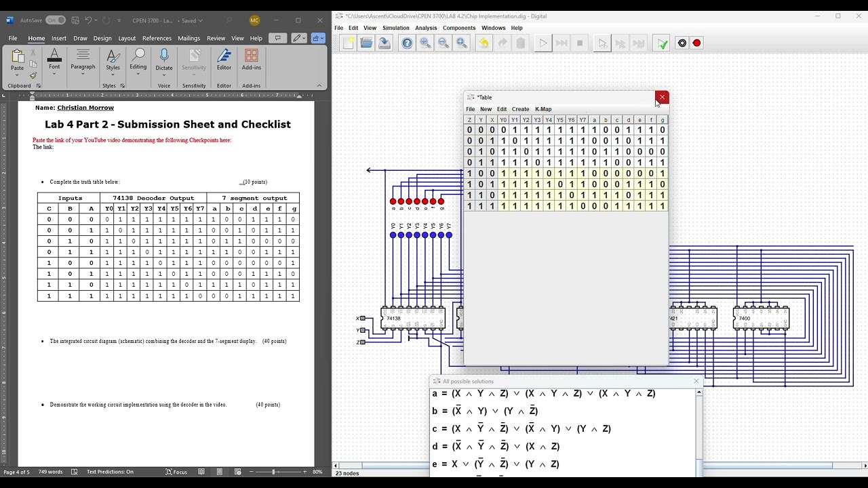Open the Add-ins pane in Word
Screen dimensions: 868x488
[251, 60]
